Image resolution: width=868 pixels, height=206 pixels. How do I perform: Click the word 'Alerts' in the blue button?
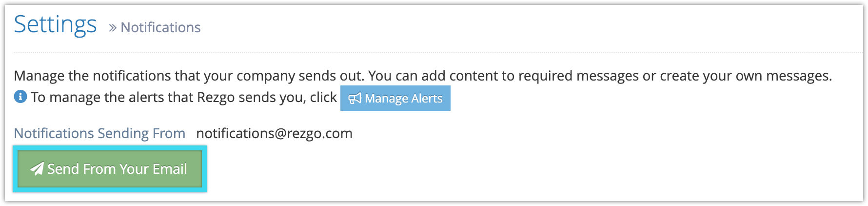(x=427, y=98)
